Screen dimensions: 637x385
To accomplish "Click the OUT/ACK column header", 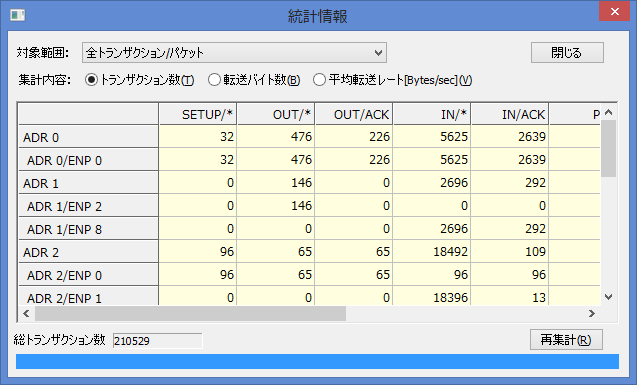I will pyautogui.click(x=354, y=115).
